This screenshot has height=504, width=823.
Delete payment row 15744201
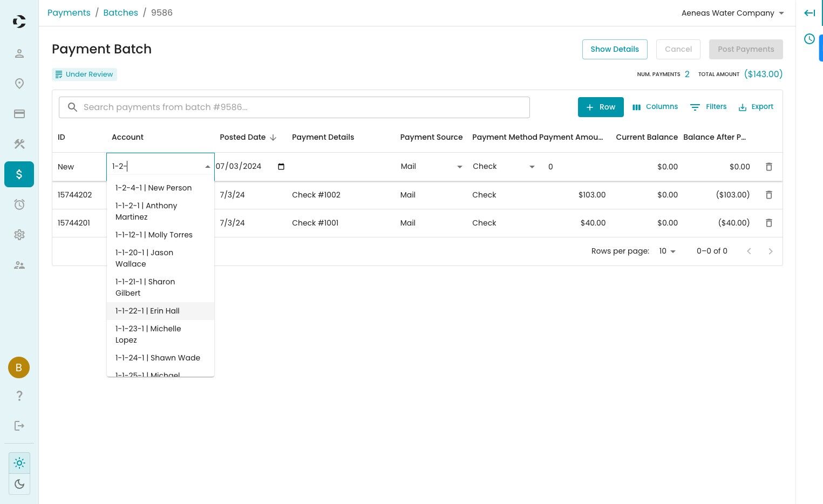(x=769, y=223)
